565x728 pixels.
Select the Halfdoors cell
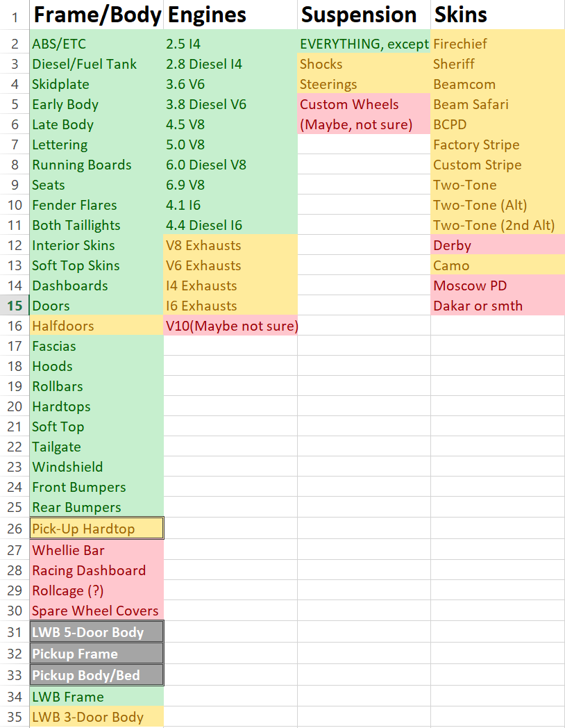tap(96, 326)
